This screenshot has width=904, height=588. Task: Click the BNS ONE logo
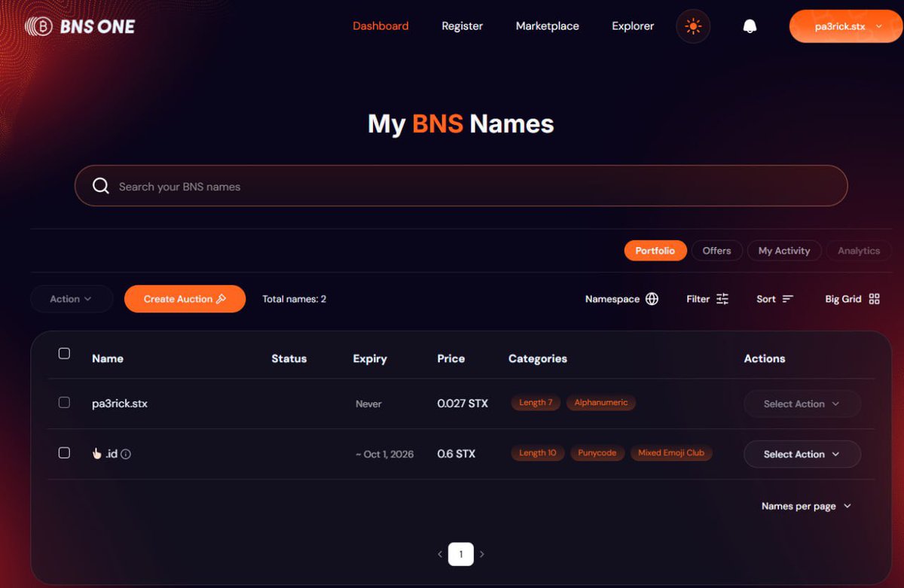click(x=80, y=26)
